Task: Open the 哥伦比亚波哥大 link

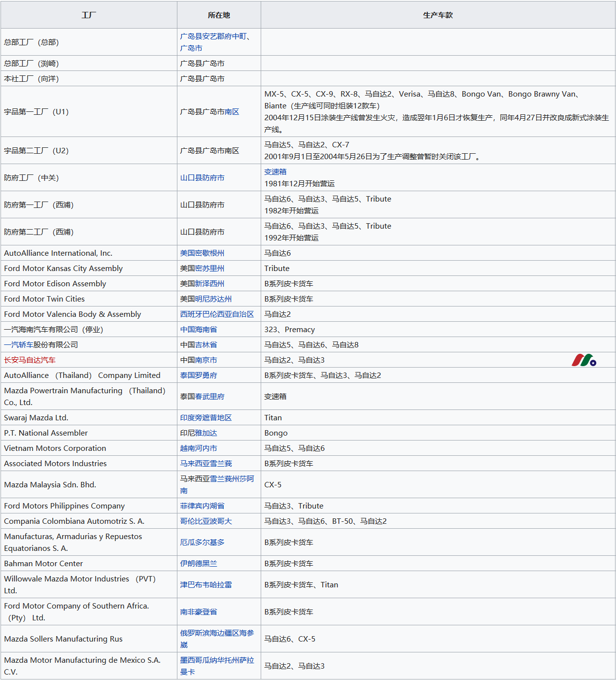Action: (x=206, y=521)
